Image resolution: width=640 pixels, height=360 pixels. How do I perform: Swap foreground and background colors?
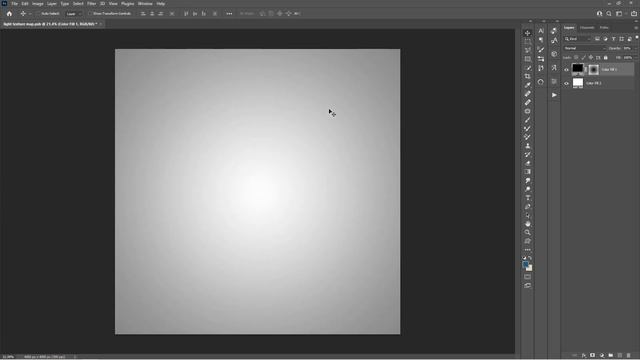click(530, 258)
